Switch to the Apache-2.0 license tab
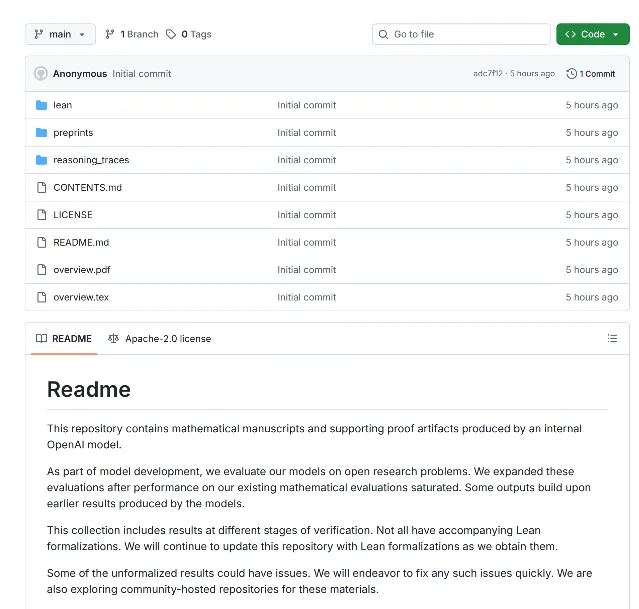Screen dimensions: 639x609 (160, 338)
